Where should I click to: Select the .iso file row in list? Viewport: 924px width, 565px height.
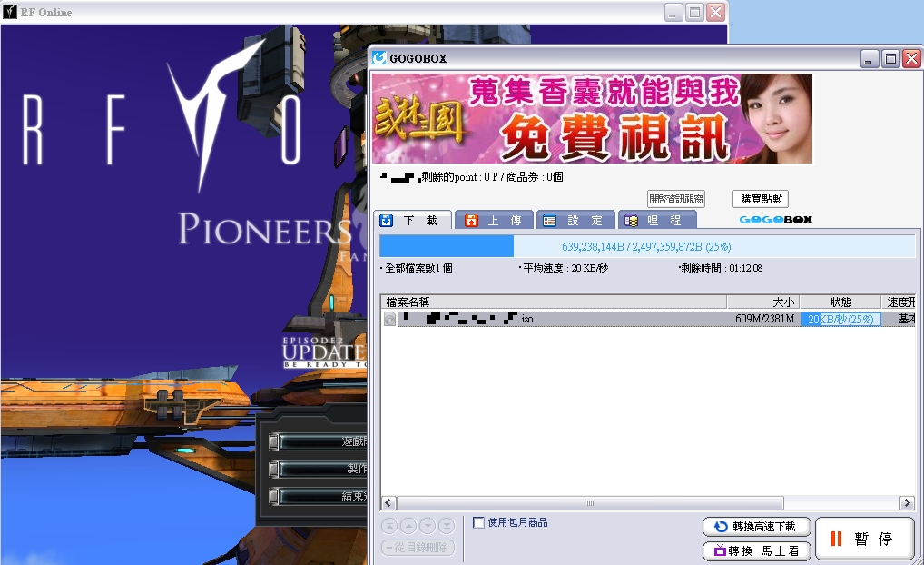point(648,319)
